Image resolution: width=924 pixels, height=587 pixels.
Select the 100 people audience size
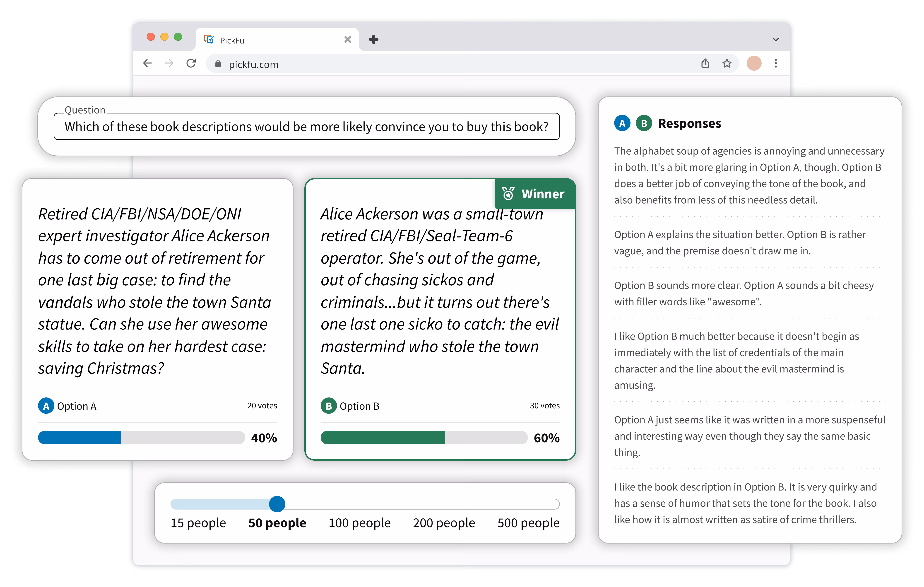[359, 522]
